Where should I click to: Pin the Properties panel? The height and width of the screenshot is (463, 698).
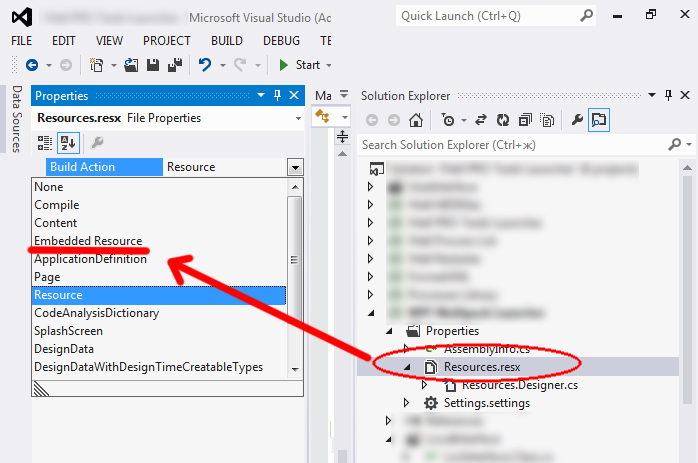click(x=277, y=95)
